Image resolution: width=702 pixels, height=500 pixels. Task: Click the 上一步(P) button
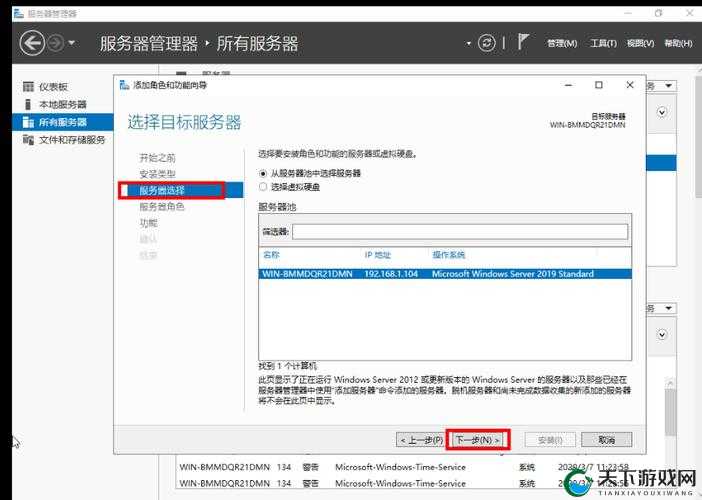coord(420,440)
